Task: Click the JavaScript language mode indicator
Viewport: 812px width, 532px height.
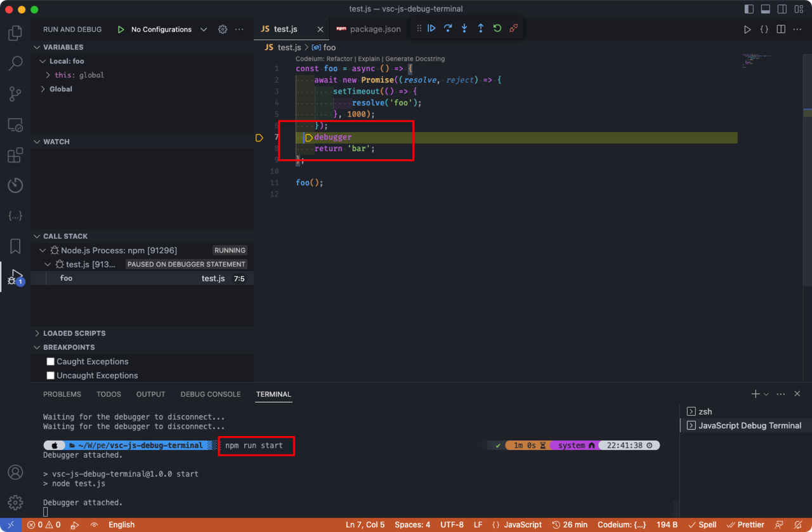Action: coord(517,524)
